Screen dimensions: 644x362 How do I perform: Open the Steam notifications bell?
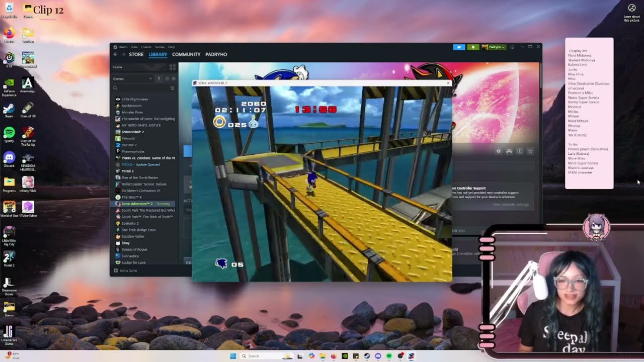tap(473, 47)
